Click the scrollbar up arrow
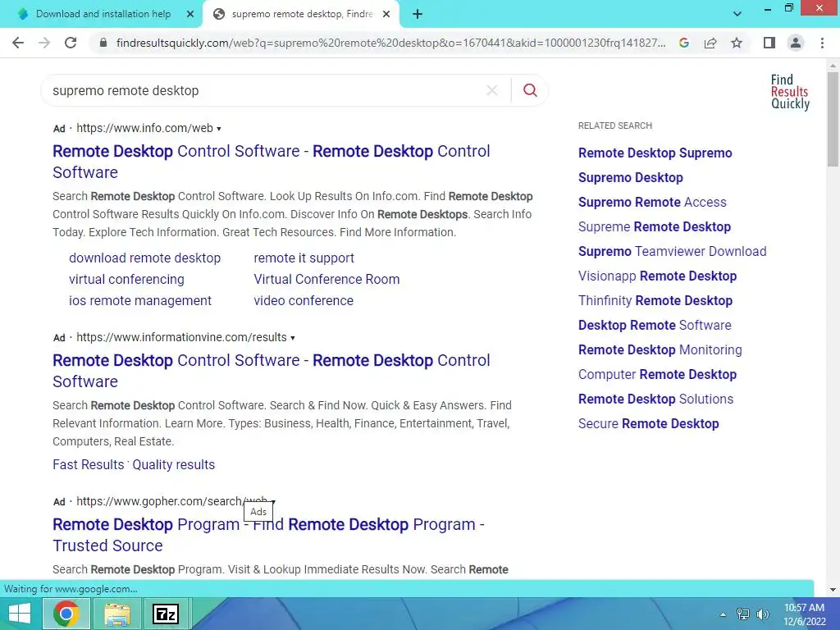This screenshot has width=840, height=630. tap(833, 66)
